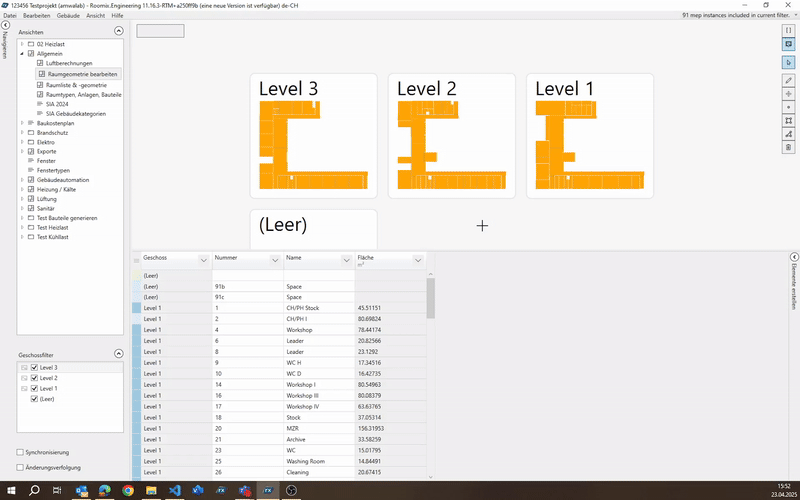Select the pencil edit tool

pyautogui.click(x=788, y=79)
